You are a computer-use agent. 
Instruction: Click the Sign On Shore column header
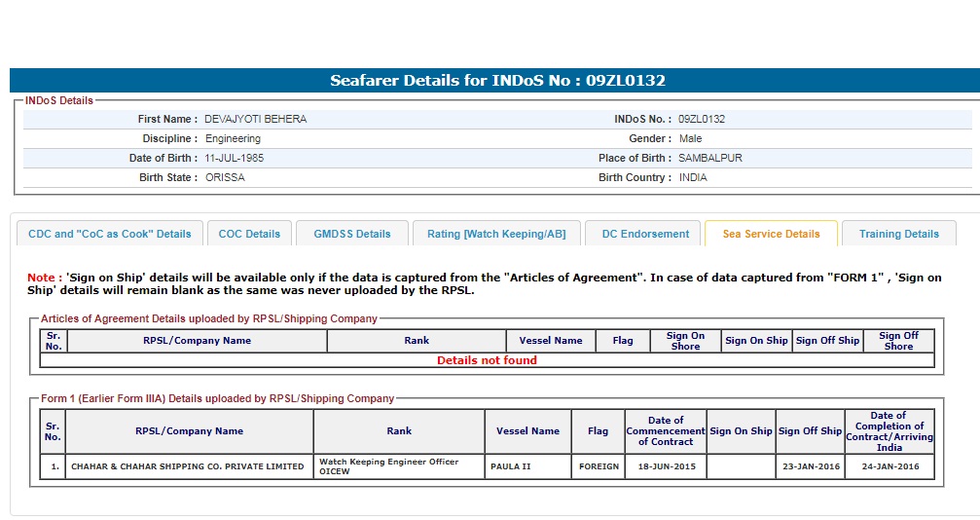click(685, 341)
